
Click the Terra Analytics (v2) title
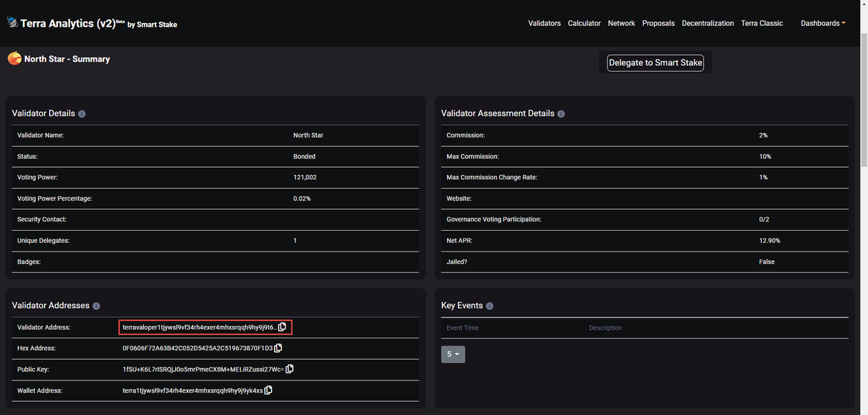click(x=67, y=23)
